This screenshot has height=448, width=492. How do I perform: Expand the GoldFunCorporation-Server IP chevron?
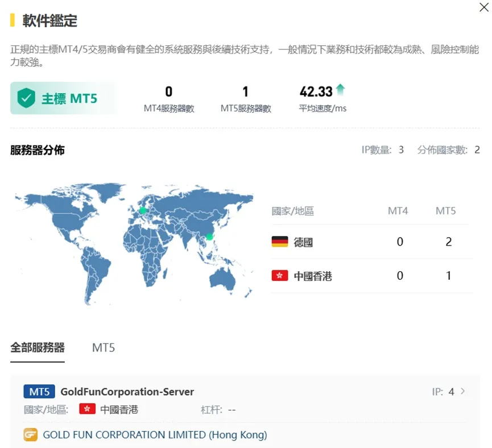(463, 391)
